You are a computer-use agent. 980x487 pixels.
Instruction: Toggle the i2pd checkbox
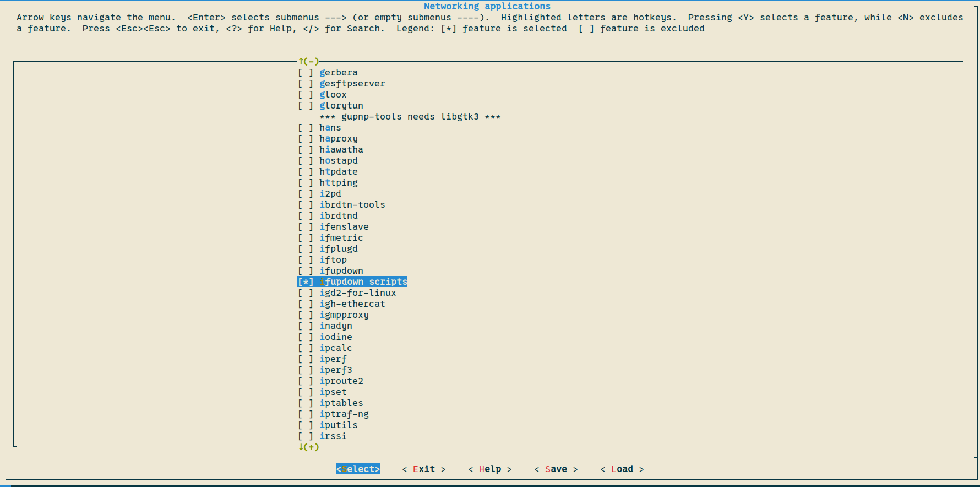click(306, 194)
